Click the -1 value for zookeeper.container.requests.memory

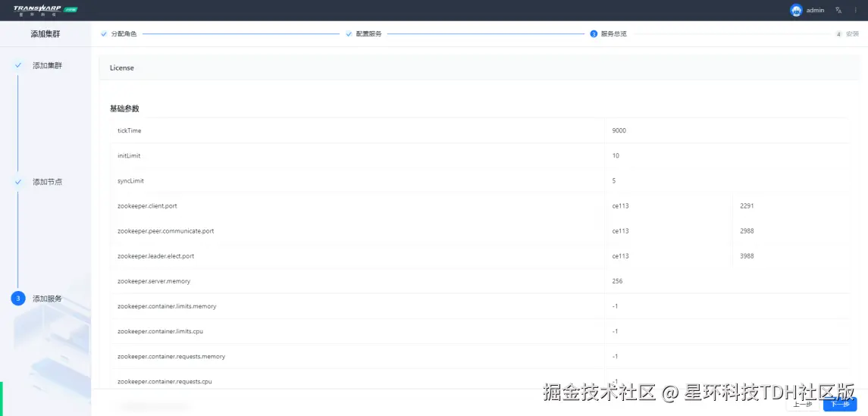(615, 356)
